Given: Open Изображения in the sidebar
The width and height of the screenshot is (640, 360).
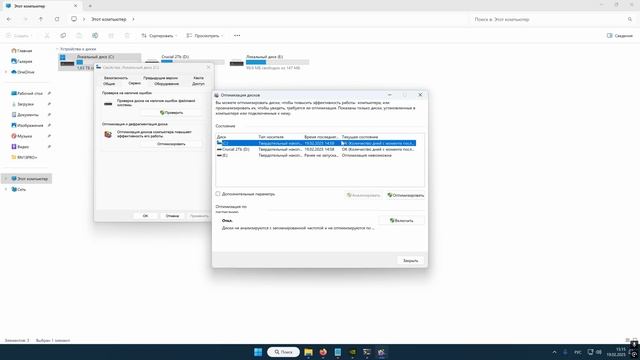Looking at the screenshot, I should pos(27,125).
